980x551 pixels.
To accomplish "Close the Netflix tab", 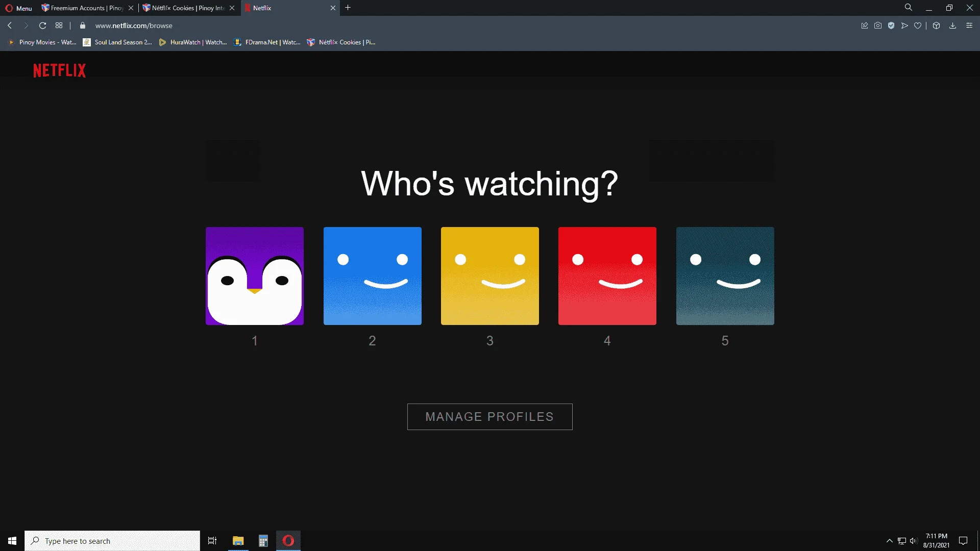I will pos(333,8).
